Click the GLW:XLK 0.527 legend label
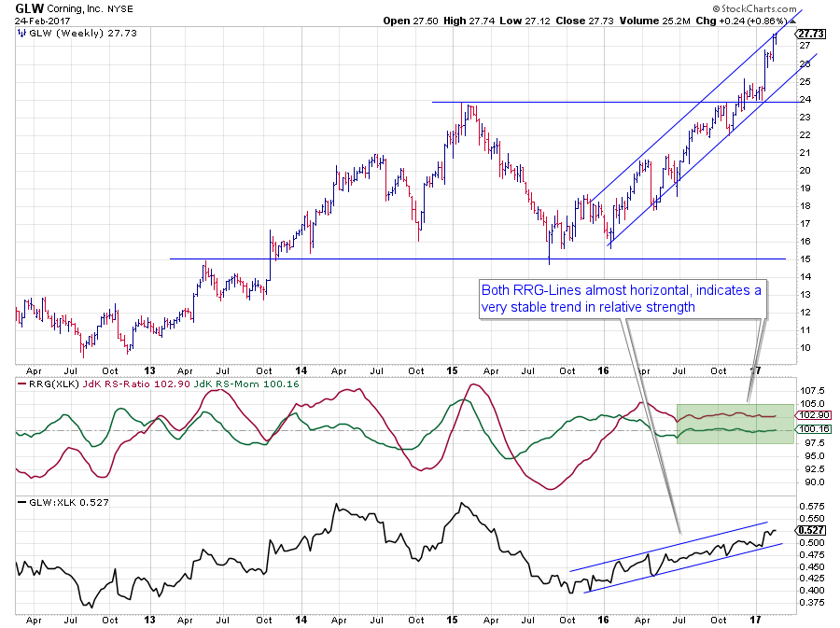840x628 pixels. pos(68,502)
